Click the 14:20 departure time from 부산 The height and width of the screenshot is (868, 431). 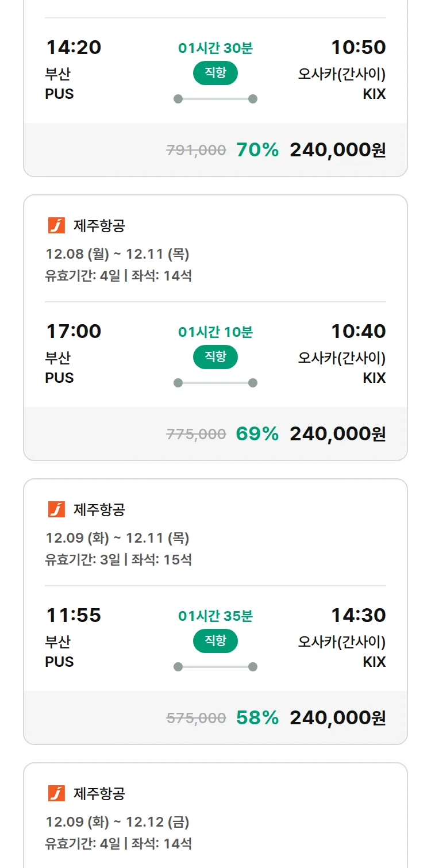[74, 48]
